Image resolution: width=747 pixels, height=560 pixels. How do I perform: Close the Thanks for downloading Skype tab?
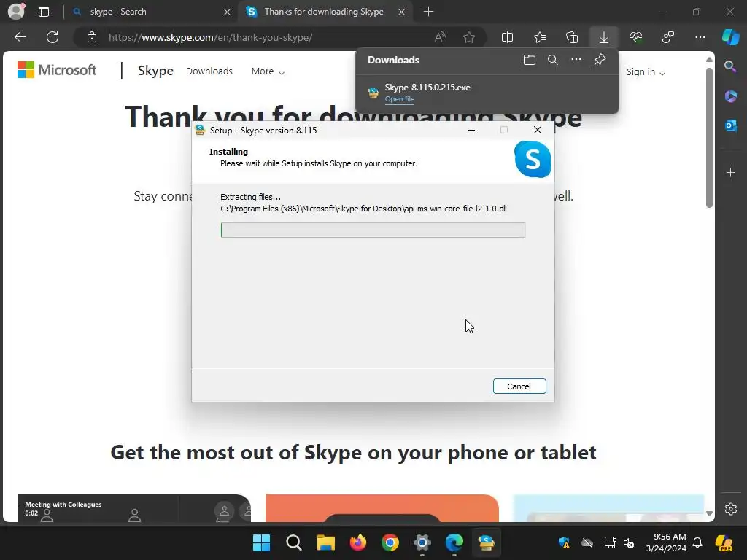tap(402, 12)
